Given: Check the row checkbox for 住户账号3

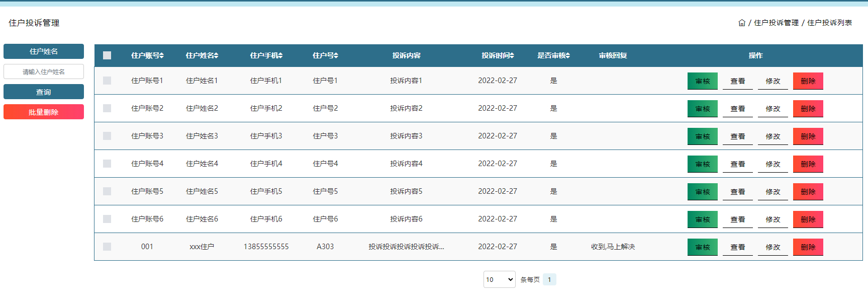Looking at the screenshot, I should (x=107, y=136).
